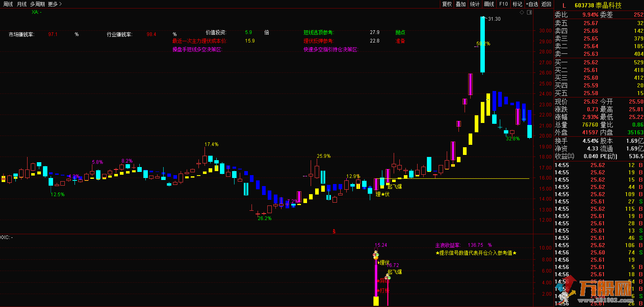Open 多周期 multi-period view

coord(38,4)
